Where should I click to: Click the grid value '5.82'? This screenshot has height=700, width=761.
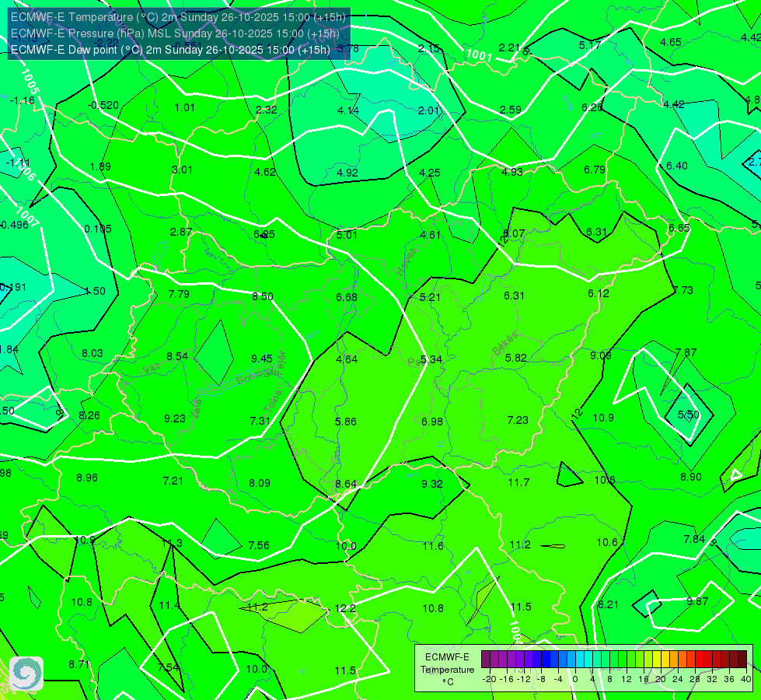[x=516, y=358]
